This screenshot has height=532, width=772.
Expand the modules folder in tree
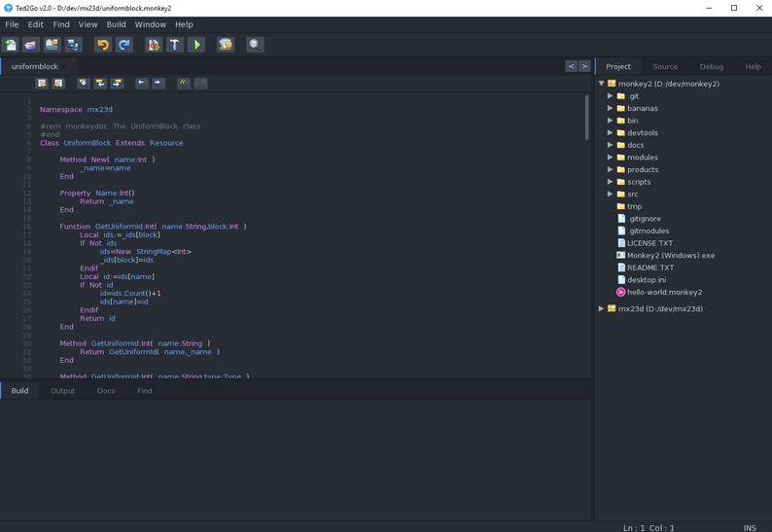[x=611, y=158]
